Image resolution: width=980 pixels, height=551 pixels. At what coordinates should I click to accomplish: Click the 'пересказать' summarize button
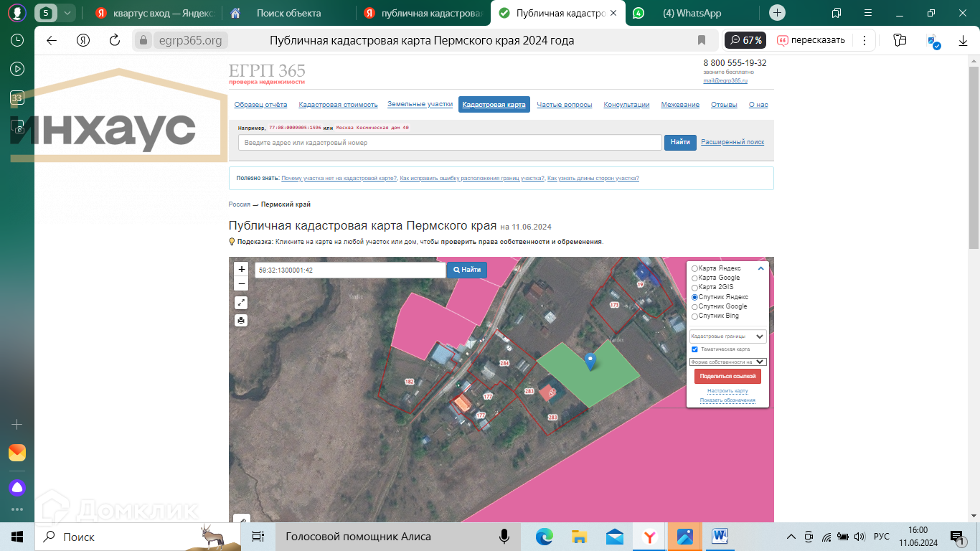[x=811, y=40]
